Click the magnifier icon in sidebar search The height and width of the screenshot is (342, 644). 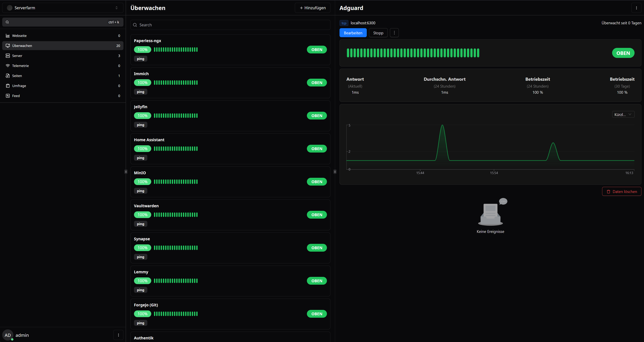(x=7, y=22)
